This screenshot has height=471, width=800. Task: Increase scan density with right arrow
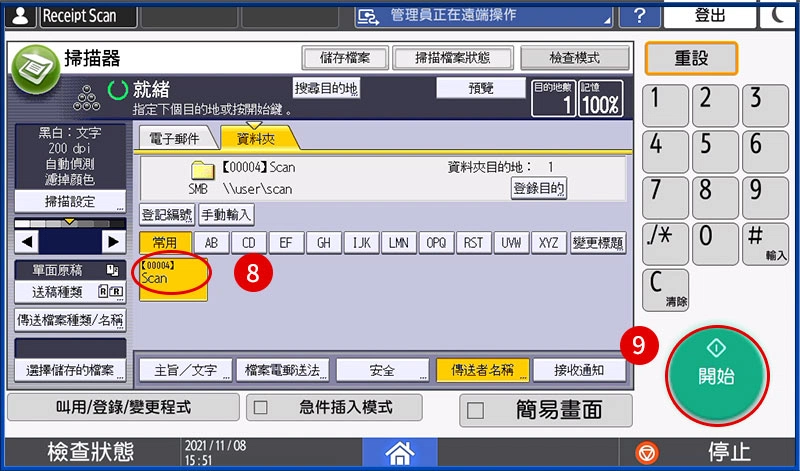pos(113,242)
